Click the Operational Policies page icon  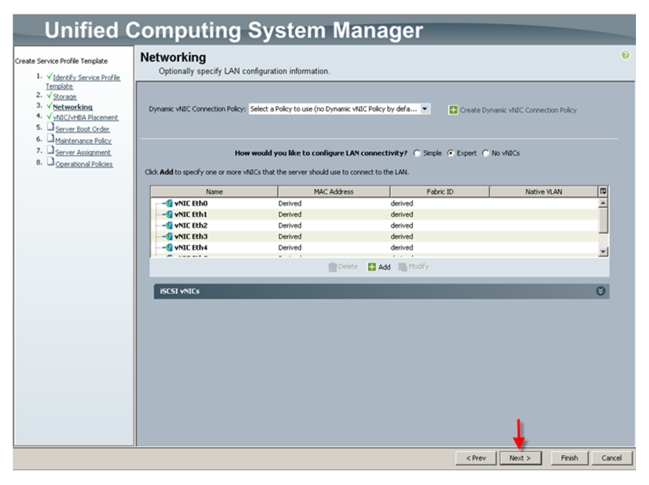click(x=50, y=161)
